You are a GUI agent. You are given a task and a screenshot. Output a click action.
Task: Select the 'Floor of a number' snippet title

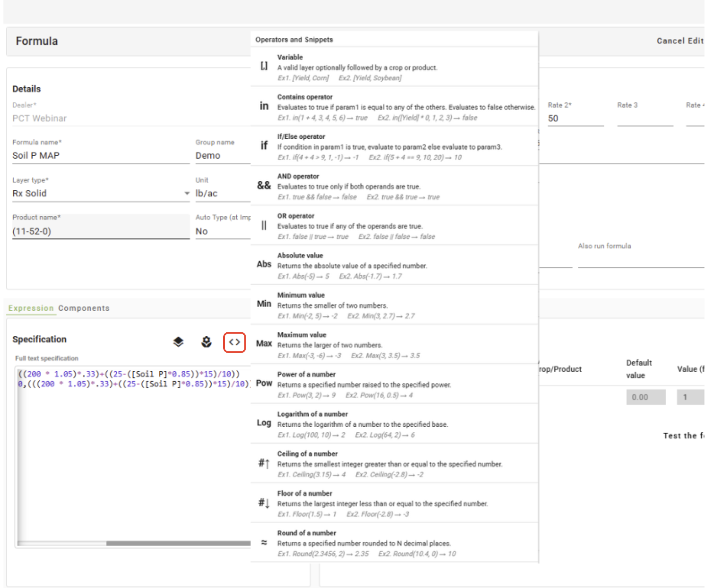[x=305, y=494]
